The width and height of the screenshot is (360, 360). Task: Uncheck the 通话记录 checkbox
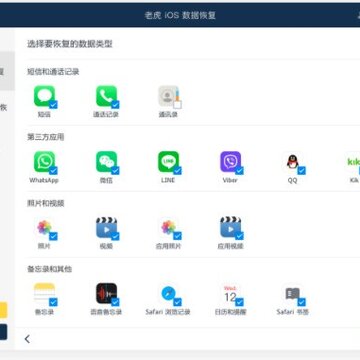click(115, 105)
